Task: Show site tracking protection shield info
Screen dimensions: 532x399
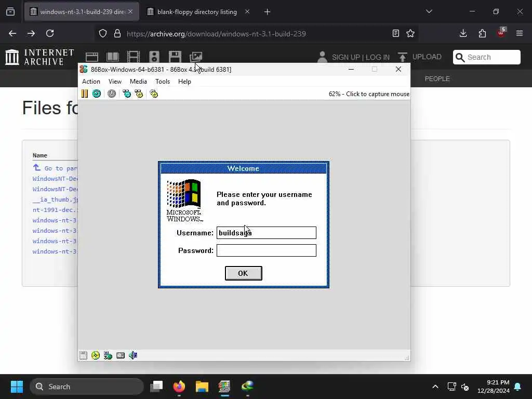Action: coord(103,33)
